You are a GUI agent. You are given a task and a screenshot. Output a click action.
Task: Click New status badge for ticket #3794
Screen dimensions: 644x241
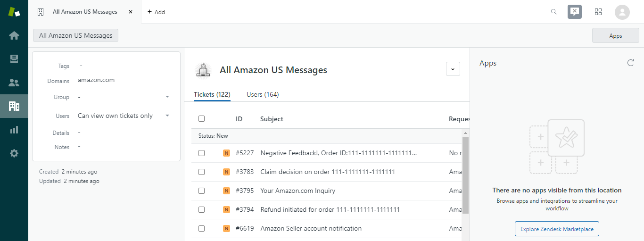[226, 209]
